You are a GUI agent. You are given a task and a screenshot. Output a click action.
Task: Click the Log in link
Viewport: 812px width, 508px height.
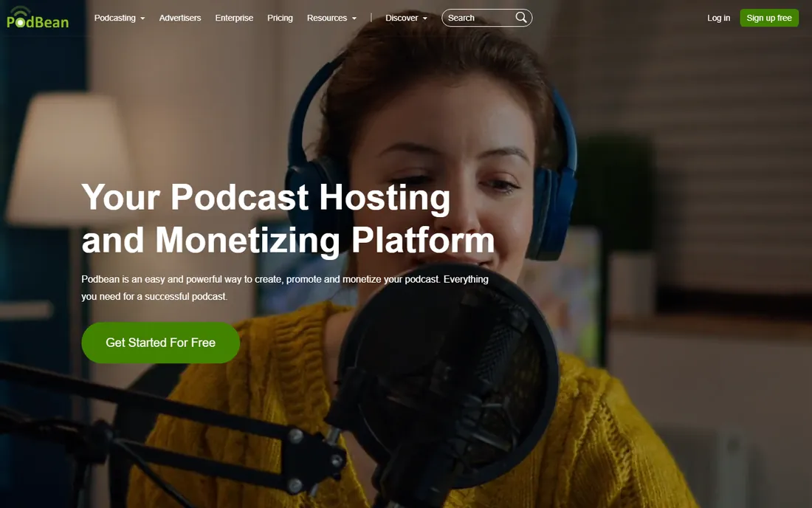719,18
